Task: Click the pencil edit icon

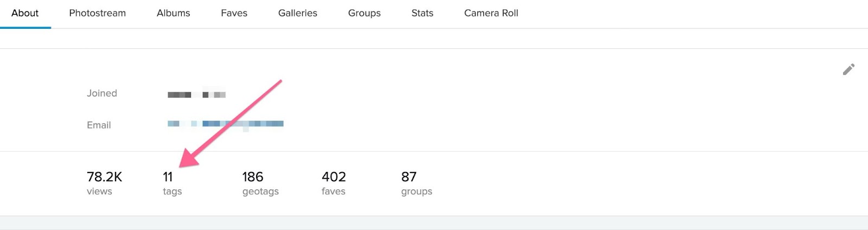Action: 848,69
